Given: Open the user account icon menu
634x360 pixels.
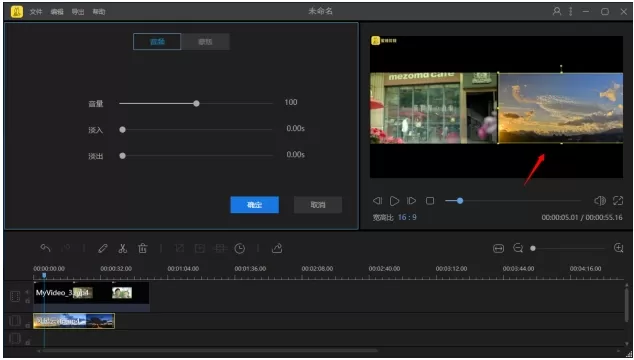Looking at the screenshot, I should 557,11.
